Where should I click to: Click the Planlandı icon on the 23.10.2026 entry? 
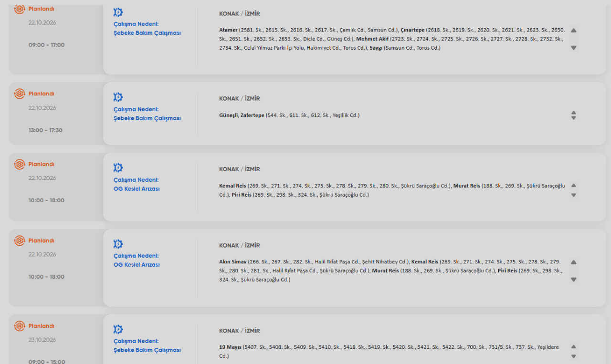20,326
